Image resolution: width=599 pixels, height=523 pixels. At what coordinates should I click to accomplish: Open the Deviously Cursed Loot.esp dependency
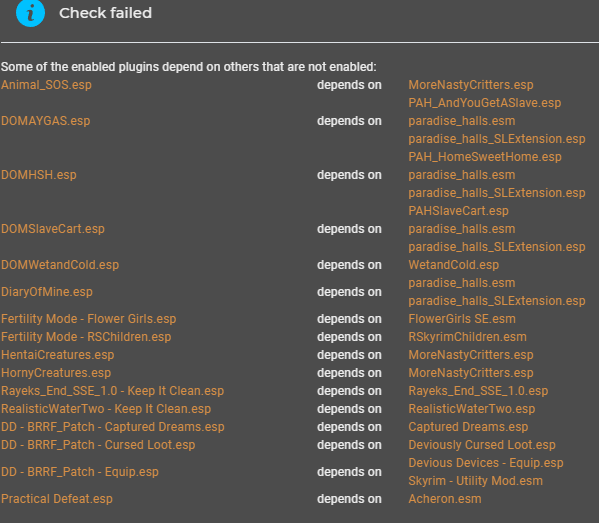pyautogui.click(x=482, y=445)
